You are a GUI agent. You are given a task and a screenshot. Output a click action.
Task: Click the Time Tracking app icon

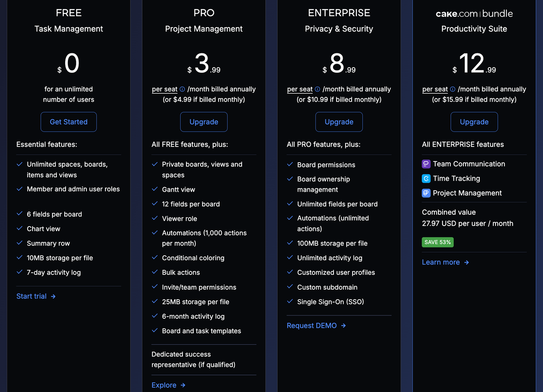[x=426, y=179]
